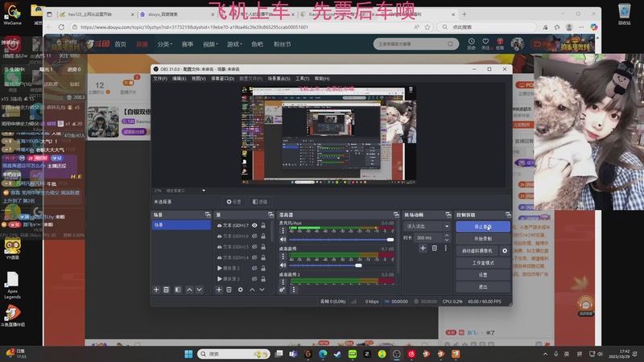
Task: Open the 桌面音频 2 channel three-dot options
Action: coord(283,282)
